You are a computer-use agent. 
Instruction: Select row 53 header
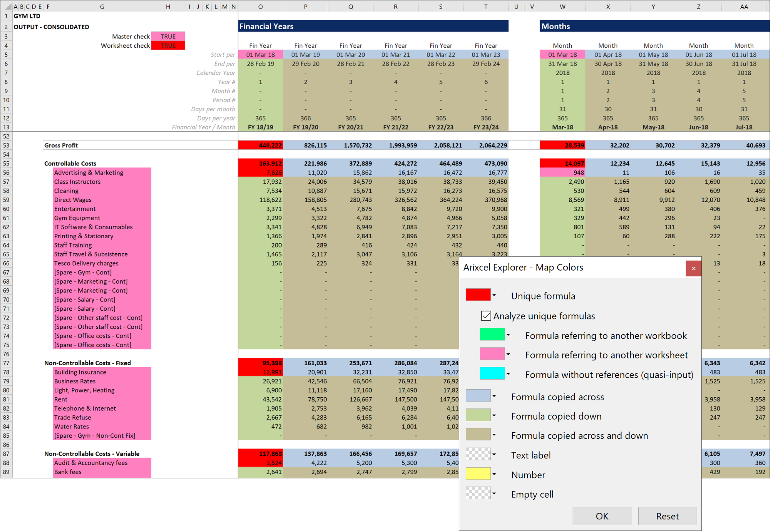(x=6, y=146)
